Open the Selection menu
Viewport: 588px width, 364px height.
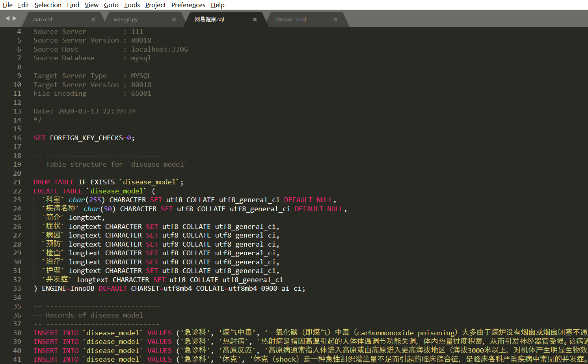pyautogui.click(x=48, y=5)
